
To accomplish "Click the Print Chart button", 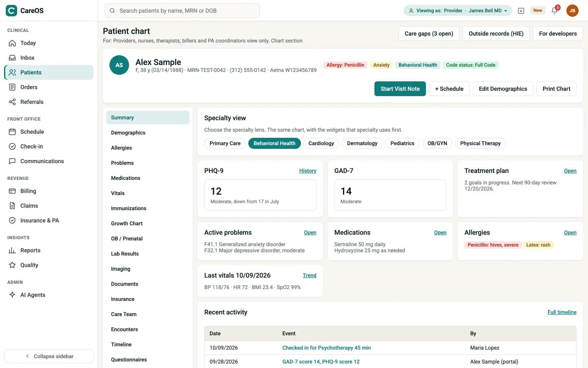I will point(557,89).
